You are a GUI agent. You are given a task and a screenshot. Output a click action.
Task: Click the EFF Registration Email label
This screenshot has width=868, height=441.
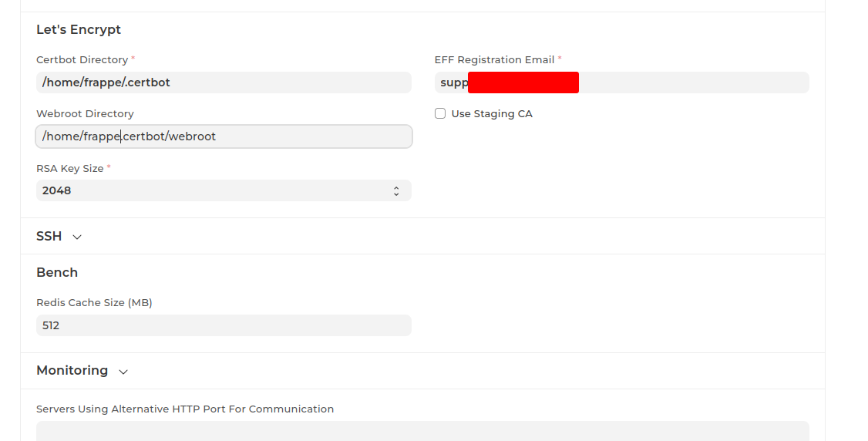tap(494, 59)
